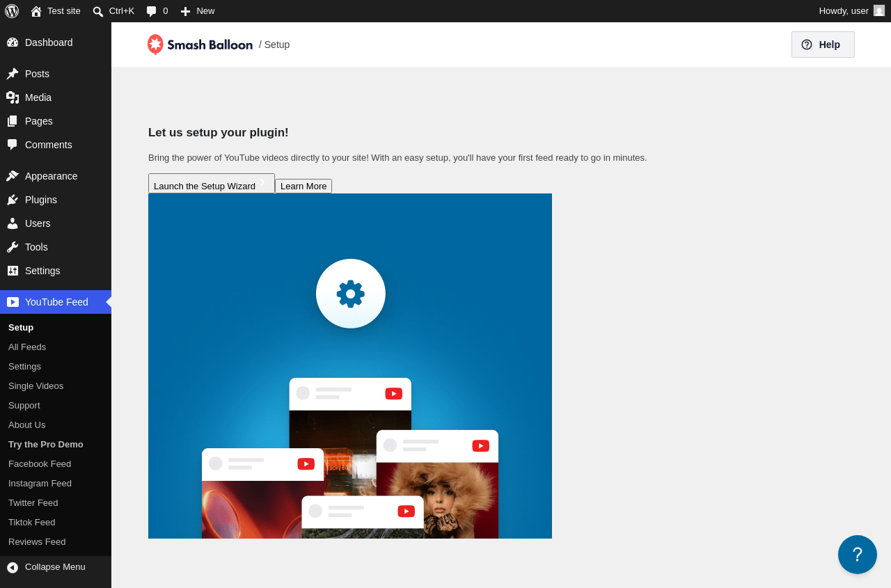Open the Plugins menu

point(56,200)
